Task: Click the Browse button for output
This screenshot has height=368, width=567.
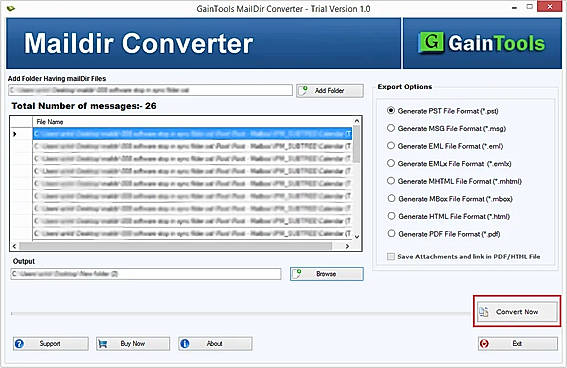Action: [327, 274]
